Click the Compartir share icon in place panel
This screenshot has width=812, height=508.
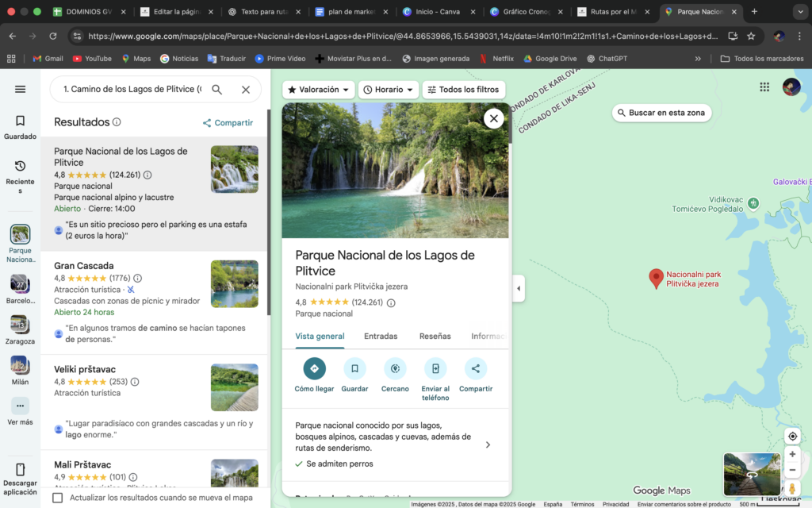tap(476, 368)
